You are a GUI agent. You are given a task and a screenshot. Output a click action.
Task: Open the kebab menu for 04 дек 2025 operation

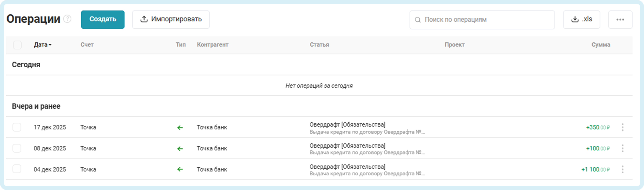click(623, 170)
